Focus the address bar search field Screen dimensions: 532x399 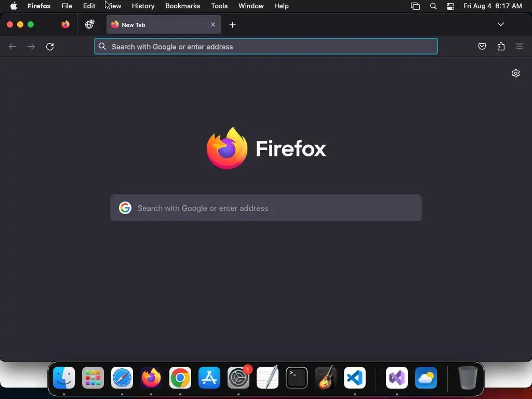(265, 46)
